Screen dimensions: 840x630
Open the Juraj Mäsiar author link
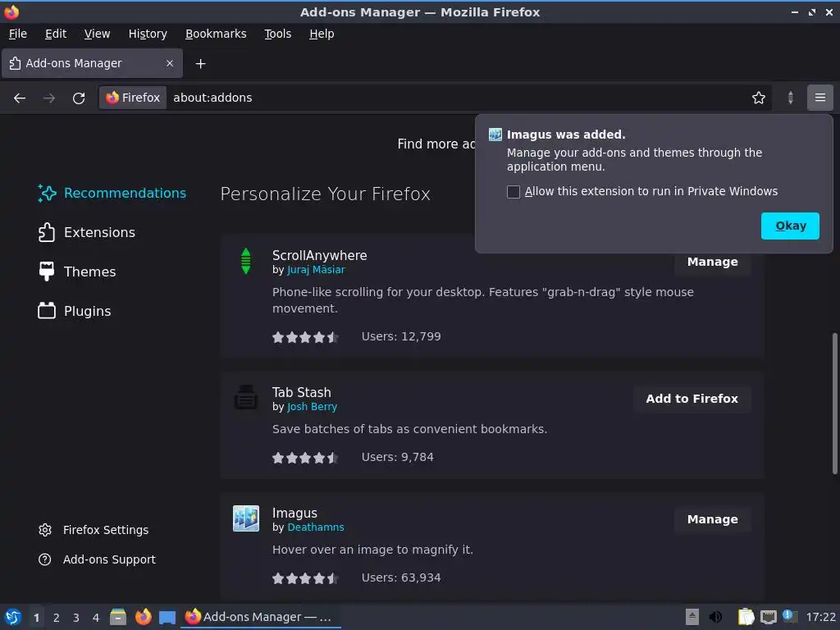point(316,270)
